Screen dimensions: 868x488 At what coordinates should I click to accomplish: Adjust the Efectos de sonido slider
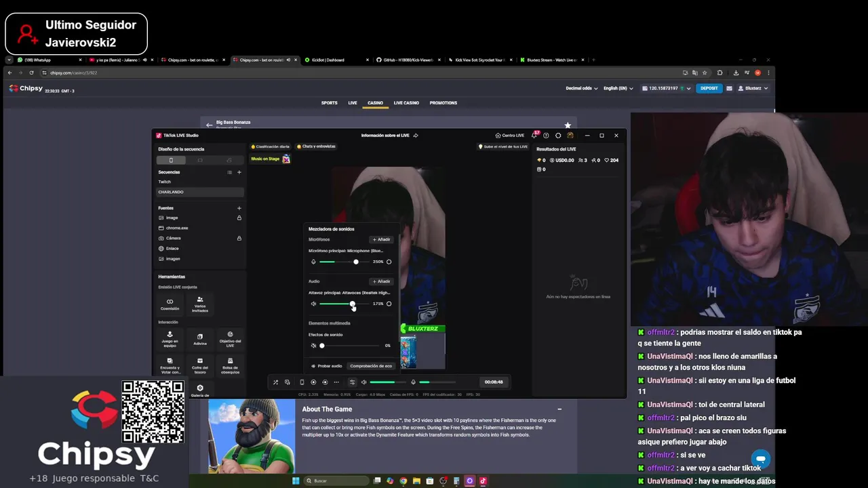[x=350, y=346]
